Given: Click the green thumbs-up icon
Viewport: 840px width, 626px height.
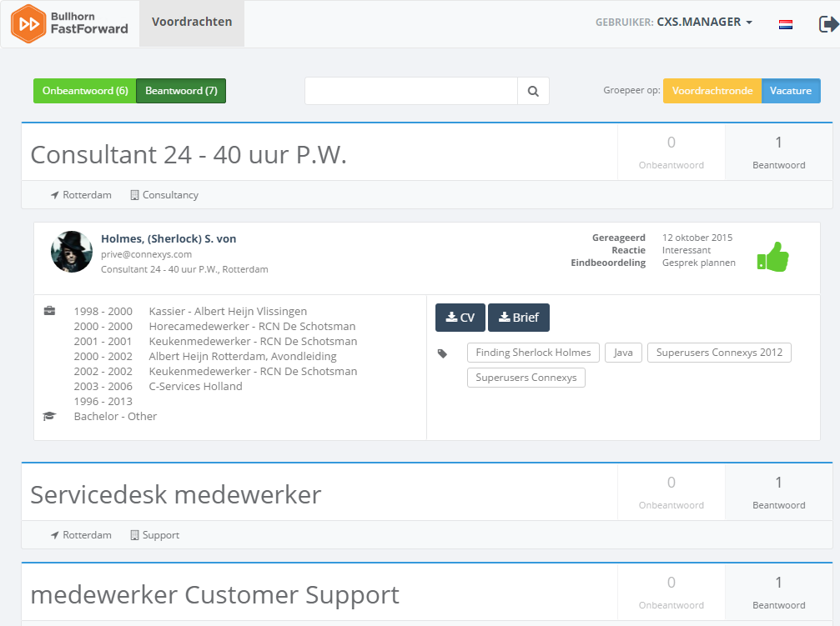Looking at the screenshot, I should [772, 257].
